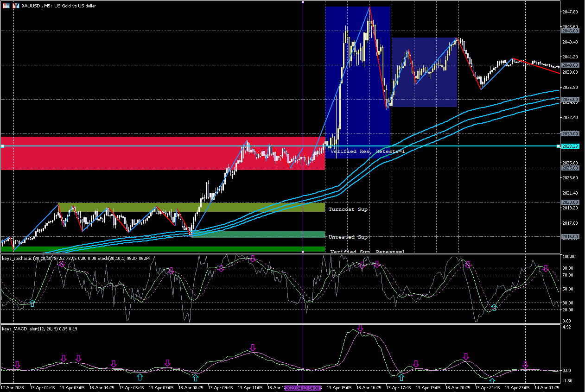The width and height of the screenshot is (585, 392).
Task: Select the 2028.23 price label on axis
Action: (x=569, y=146)
